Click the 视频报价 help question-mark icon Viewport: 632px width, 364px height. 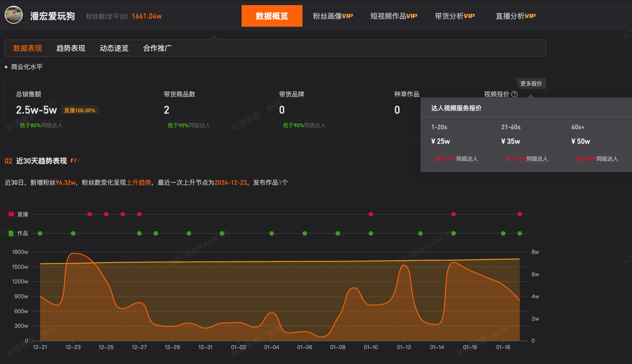tap(514, 94)
